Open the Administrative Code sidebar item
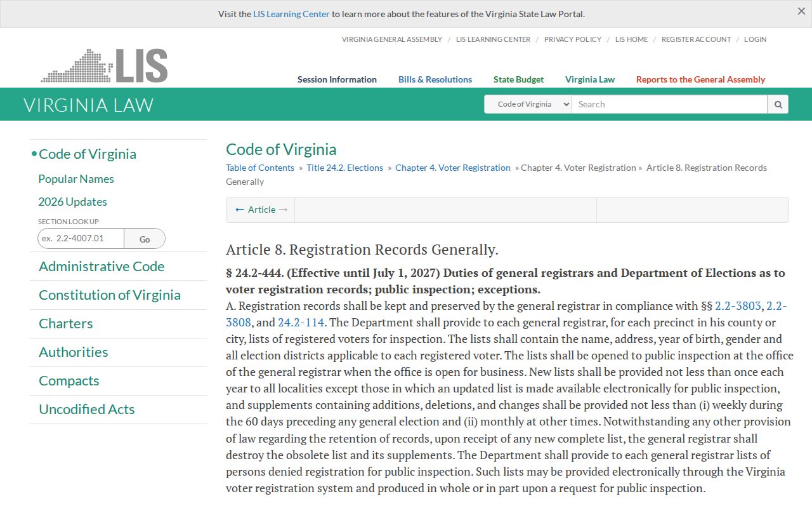 tap(101, 267)
